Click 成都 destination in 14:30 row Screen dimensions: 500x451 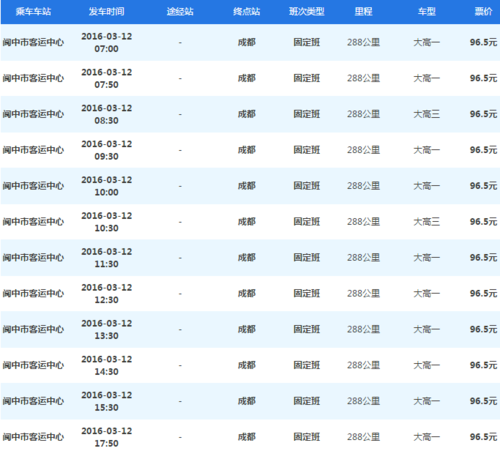coord(247,365)
